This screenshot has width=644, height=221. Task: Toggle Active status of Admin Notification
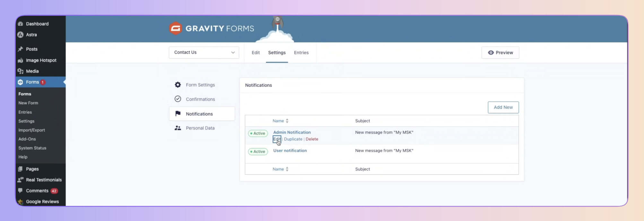click(x=258, y=133)
